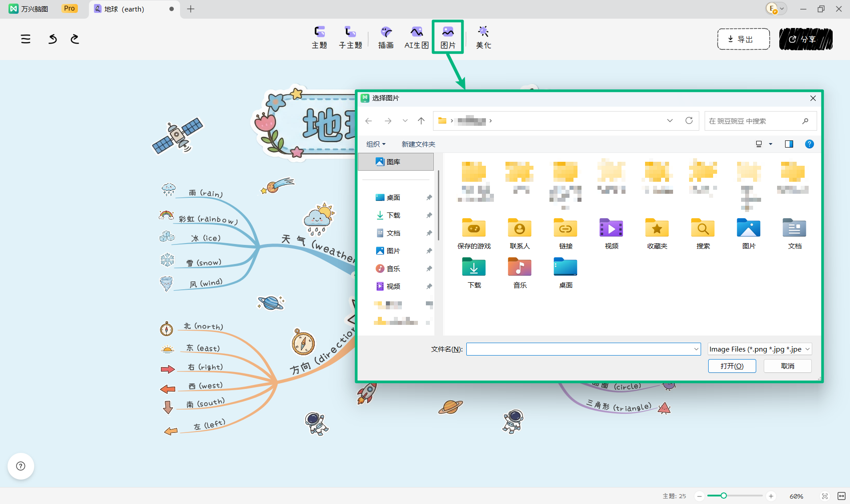Image resolution: width=850 pixels, height=504 pixels.
Task: Click the zoom slider handle
Action: coord(724,496)
